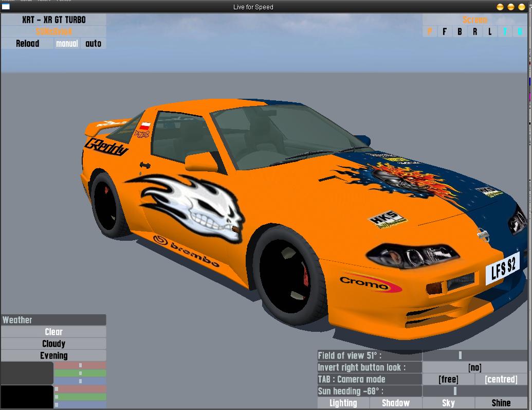Select the orange P view button
Viewport: 532px width, 410px height.
(x=430, y=31)
